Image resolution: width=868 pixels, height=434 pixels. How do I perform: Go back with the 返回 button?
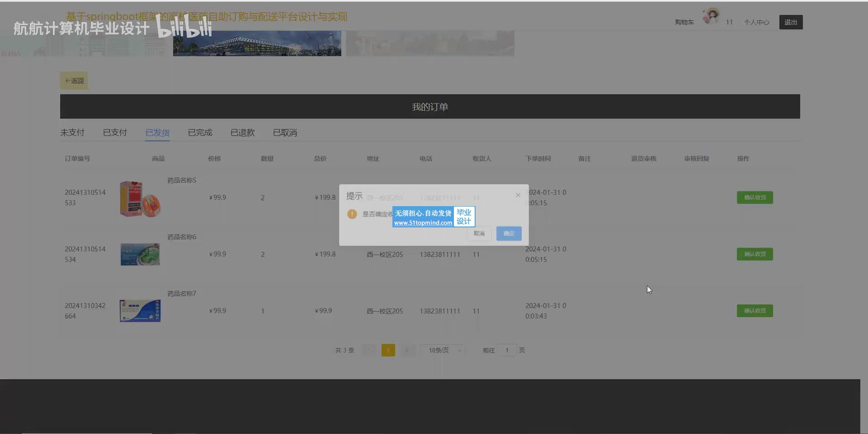pos(74,80)
